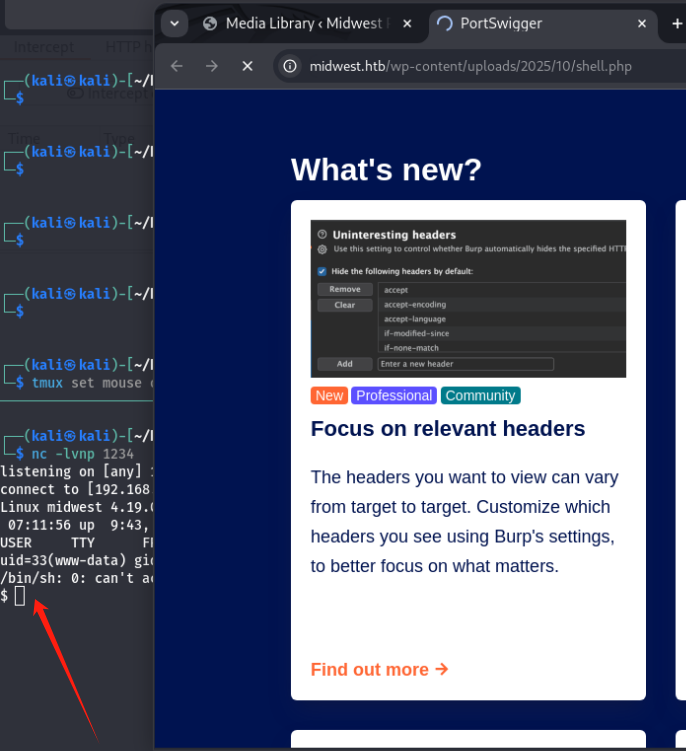This screenshot has height=751, width=686.
Task: Stop loading the current page
Action: tap(247, 66)
